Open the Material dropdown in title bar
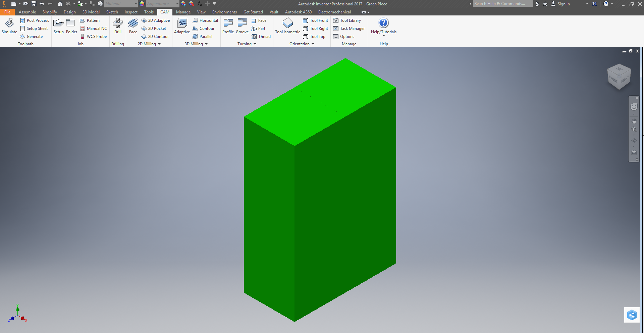The width and height of the screenshot is (644, 333). point(136,4)
